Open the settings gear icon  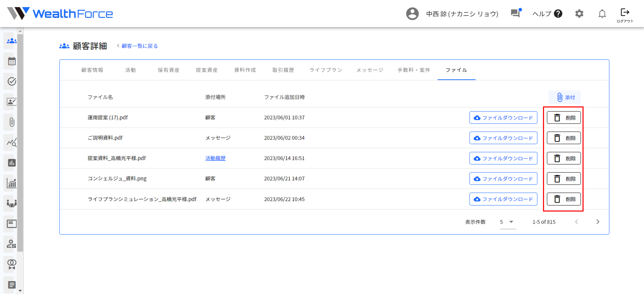tap(579, 14)
